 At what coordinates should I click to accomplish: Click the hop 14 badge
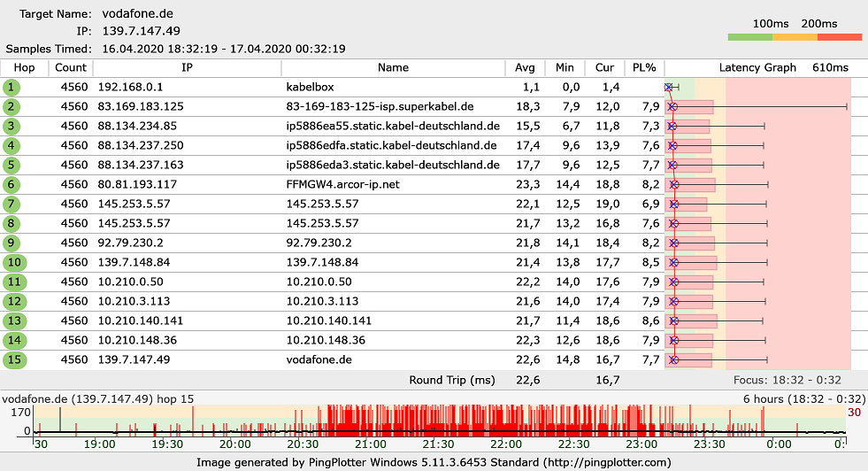tap(14, 340)
